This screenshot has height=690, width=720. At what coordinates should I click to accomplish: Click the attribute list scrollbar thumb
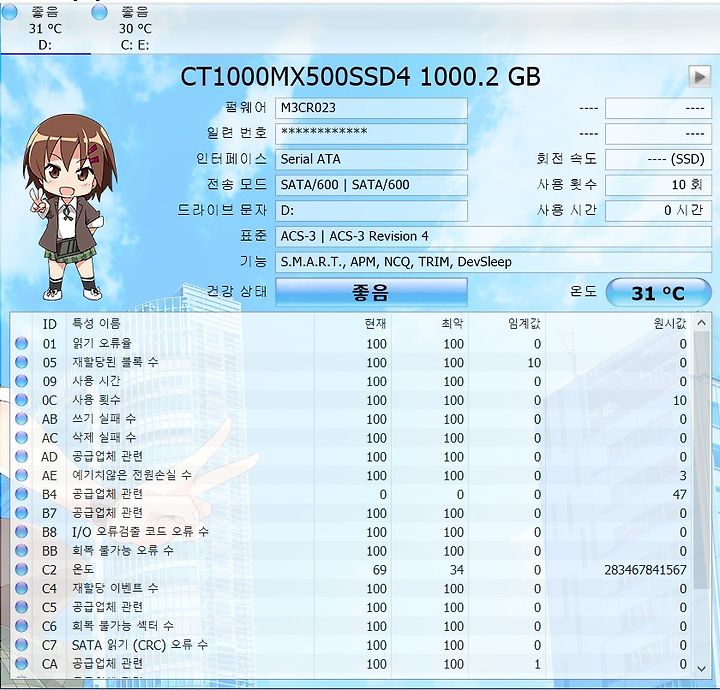click(702, 460)
